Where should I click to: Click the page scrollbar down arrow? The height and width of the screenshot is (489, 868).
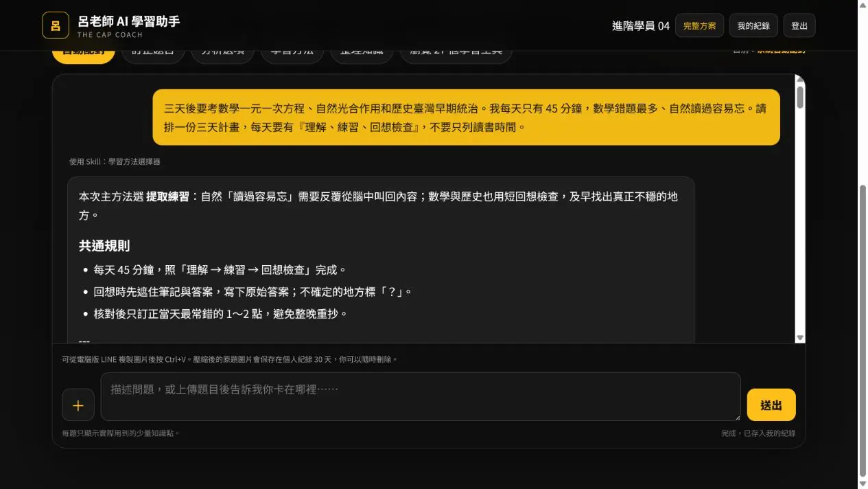[x=863, y=484]
